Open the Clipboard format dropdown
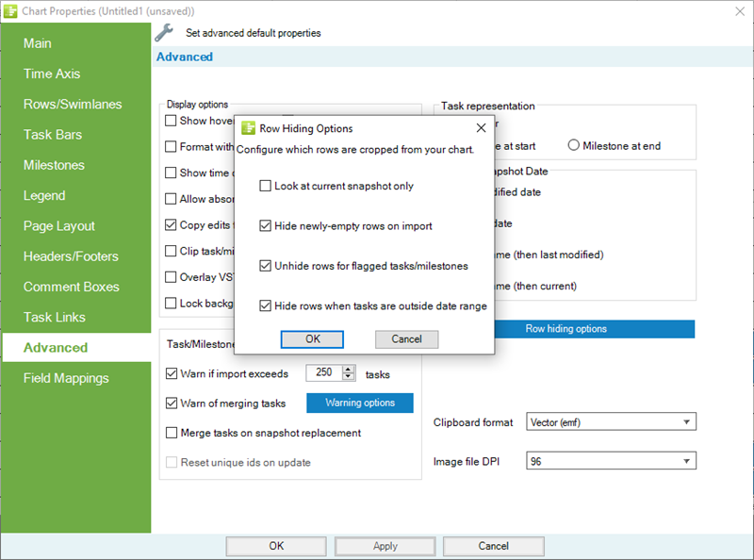 point(685,422)
